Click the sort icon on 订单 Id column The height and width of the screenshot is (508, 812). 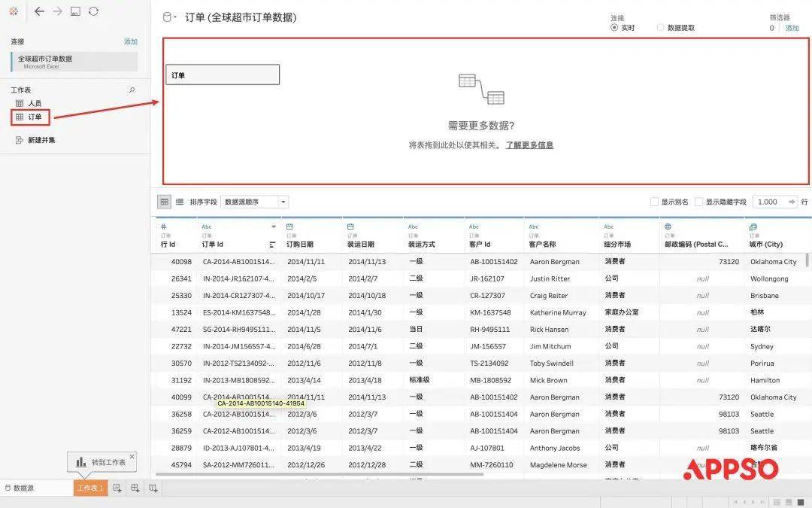tap(272, 245)
